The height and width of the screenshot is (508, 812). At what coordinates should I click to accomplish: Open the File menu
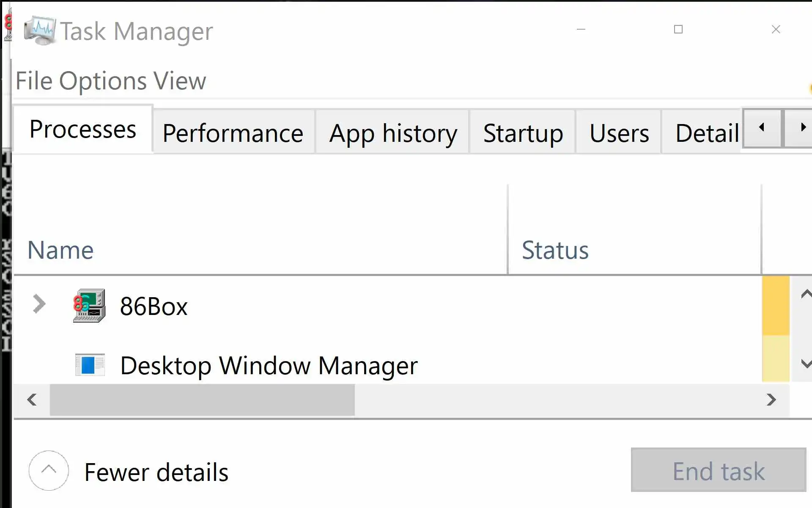(x=34, y=81)
